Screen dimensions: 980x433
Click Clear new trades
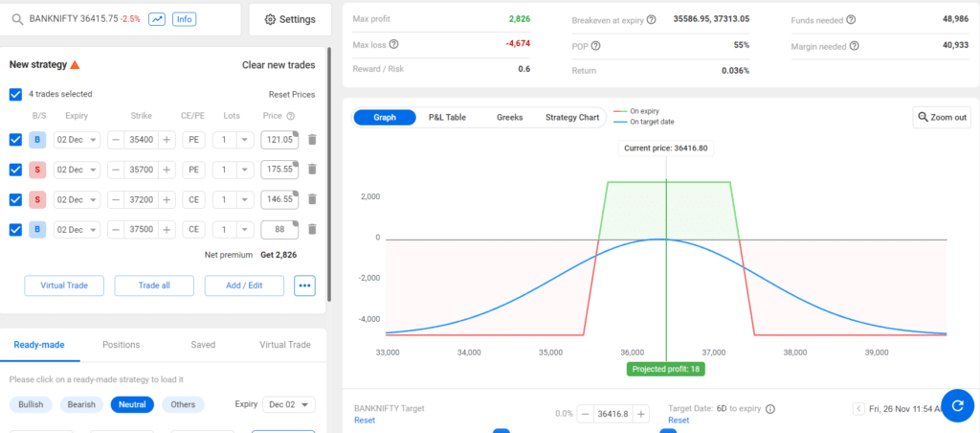pos(278,65)
